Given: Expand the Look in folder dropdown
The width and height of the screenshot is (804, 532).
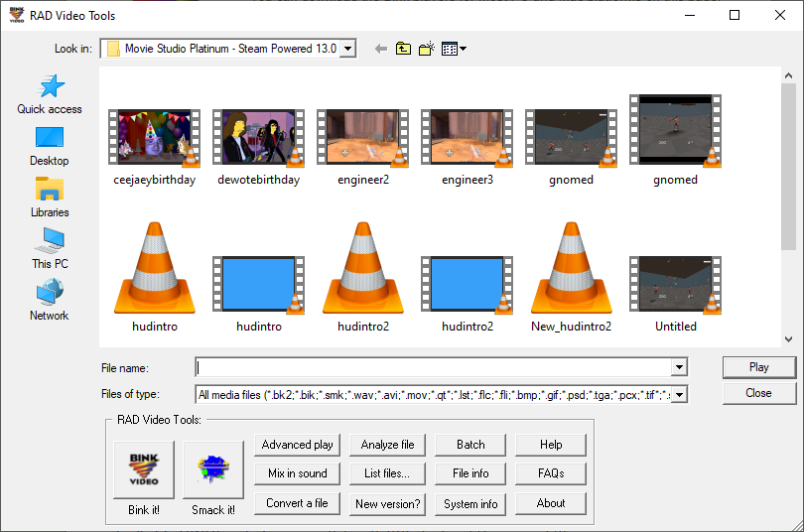Looking at the screenshot, I should pyautogui.click(x=348, y=49).
